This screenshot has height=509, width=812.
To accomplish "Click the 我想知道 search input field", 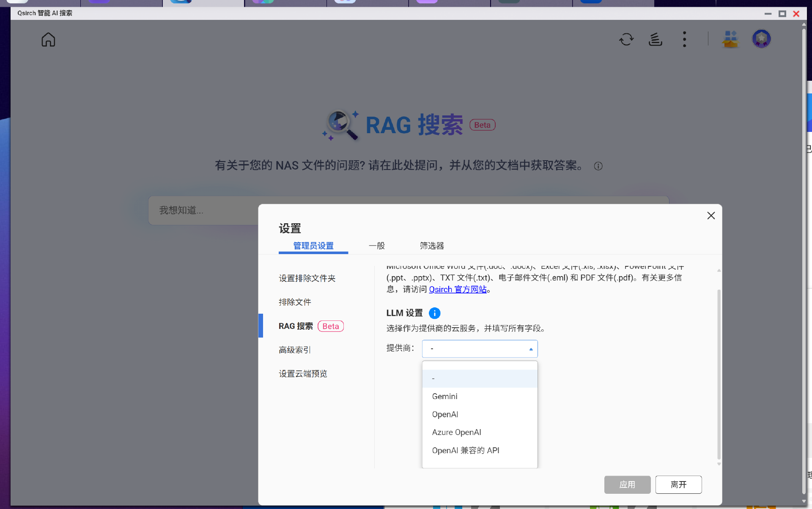I will pos(203,211).
